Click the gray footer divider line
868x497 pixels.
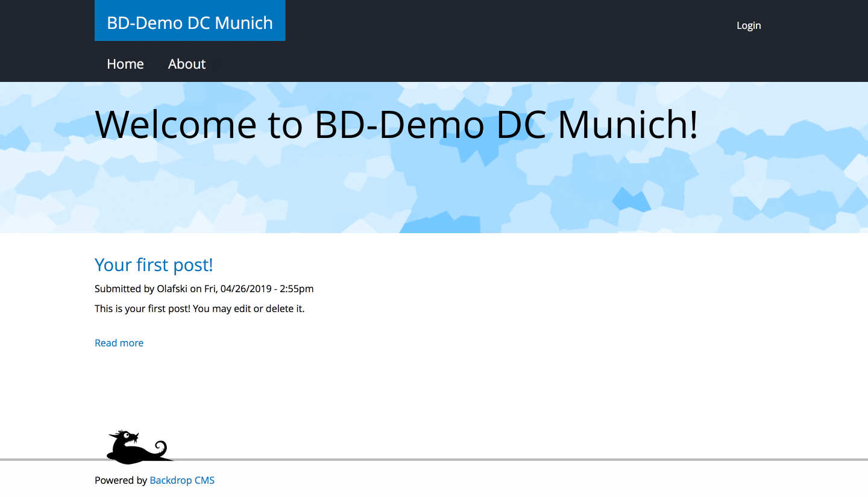(482, 460)
